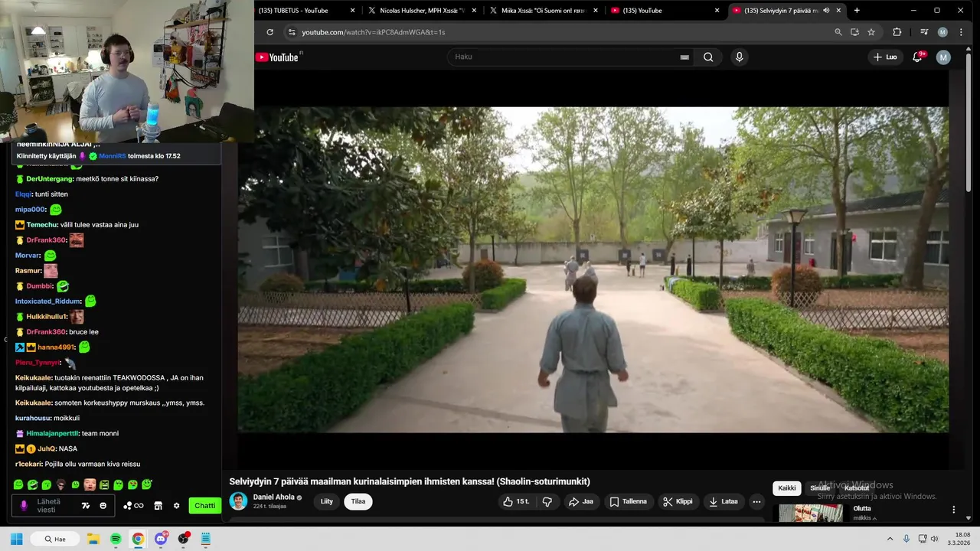Create a clip with Klippi
The width and height of the screenshot is (980, 551).
(x=678, y=502)
